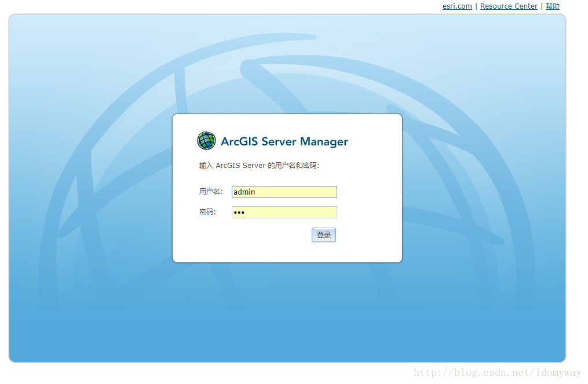
Task: Click the 密码 label
Action: 207,212
